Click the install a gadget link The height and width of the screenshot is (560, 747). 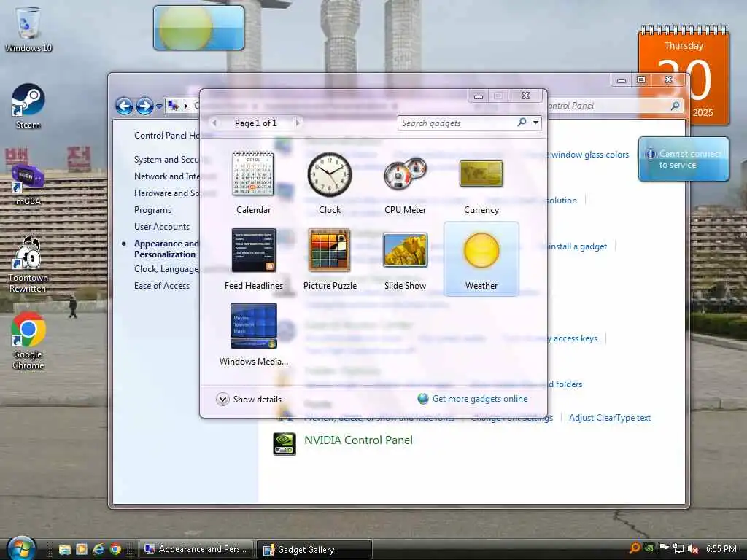577,246
